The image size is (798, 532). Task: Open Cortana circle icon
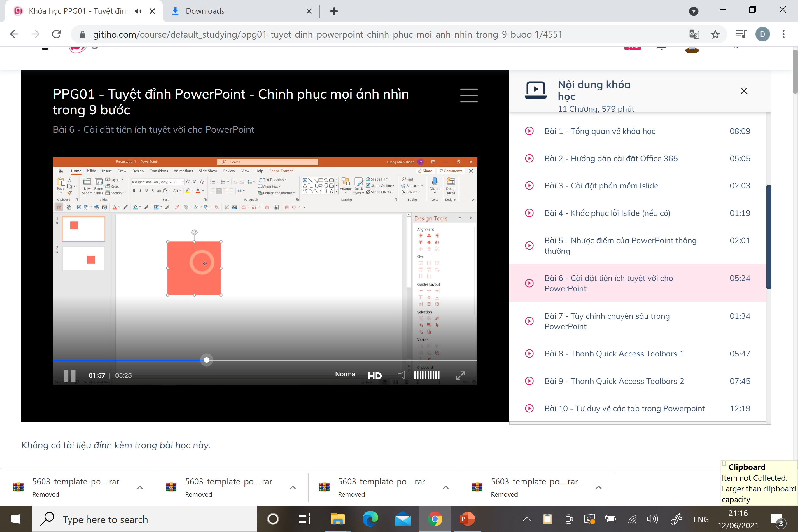pos(273,519)
